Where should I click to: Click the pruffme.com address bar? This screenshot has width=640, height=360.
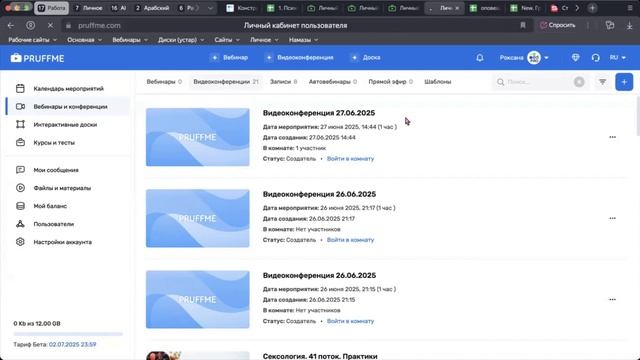click(99, 25)
